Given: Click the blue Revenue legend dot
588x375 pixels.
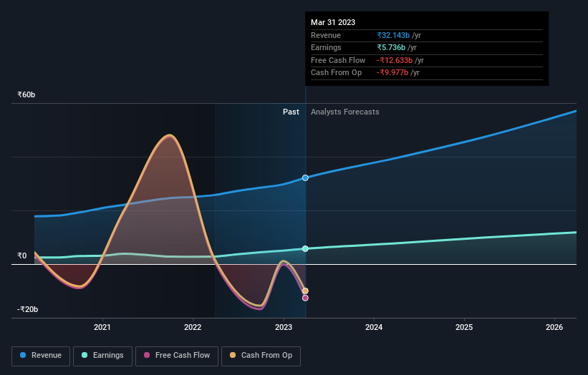Looking at the screenshot, I should pos(23,355).
